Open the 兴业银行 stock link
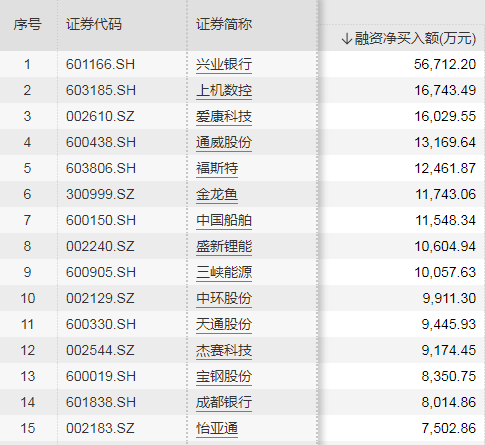This screenshot has width=485, height=445. click(224, 64)
